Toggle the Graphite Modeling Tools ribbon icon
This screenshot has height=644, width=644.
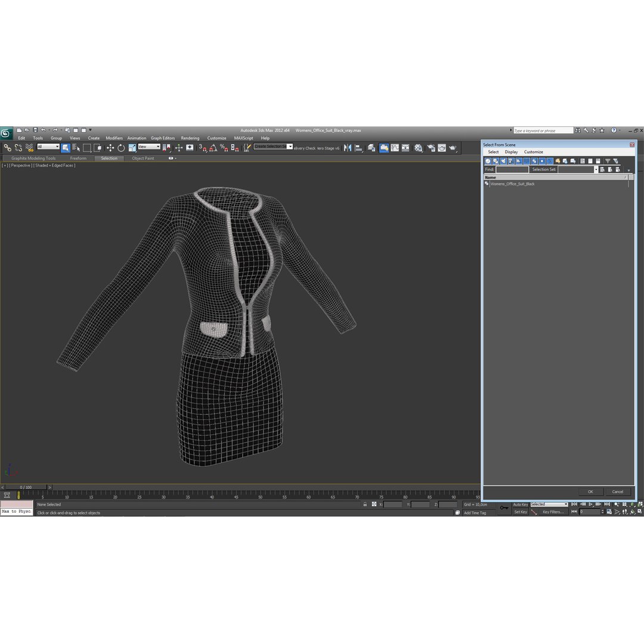click(384, 148)
